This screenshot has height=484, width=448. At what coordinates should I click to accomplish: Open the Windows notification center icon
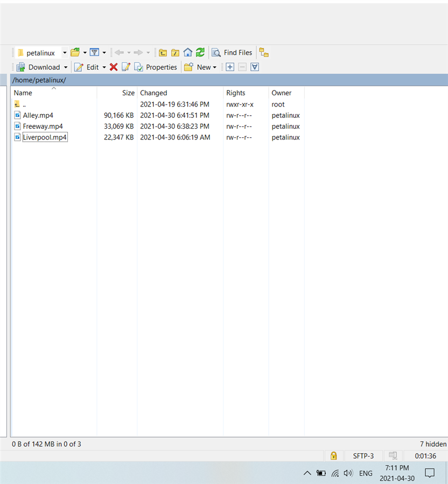tap(430, 473)
